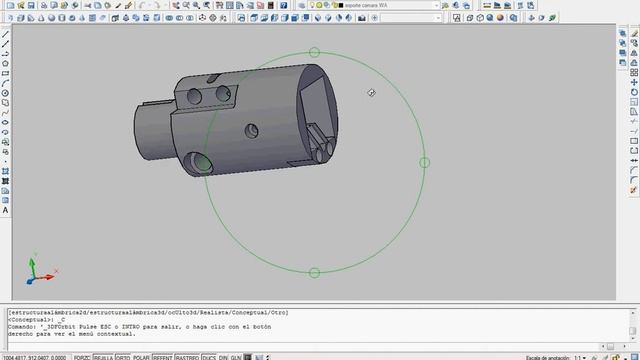This screenshot has width=640, height=360.
Task: Toggle ORTO mode in status bar
Action: pos(122,358)
